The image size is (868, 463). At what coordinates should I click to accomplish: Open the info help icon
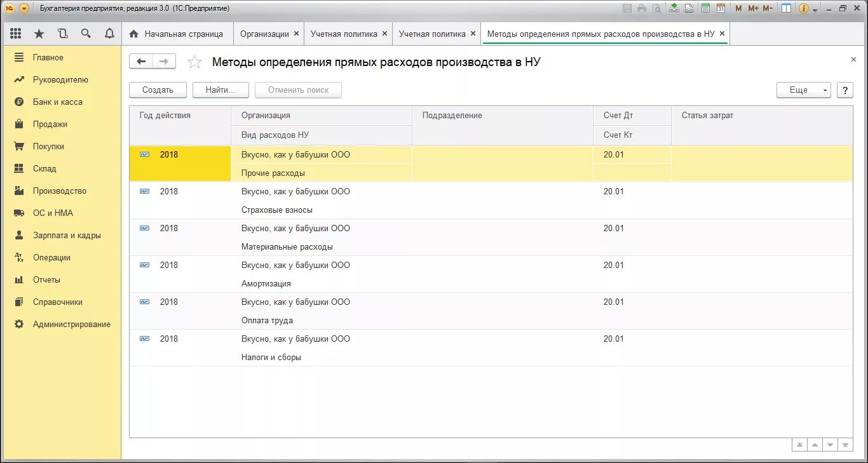tap(803, 8)
